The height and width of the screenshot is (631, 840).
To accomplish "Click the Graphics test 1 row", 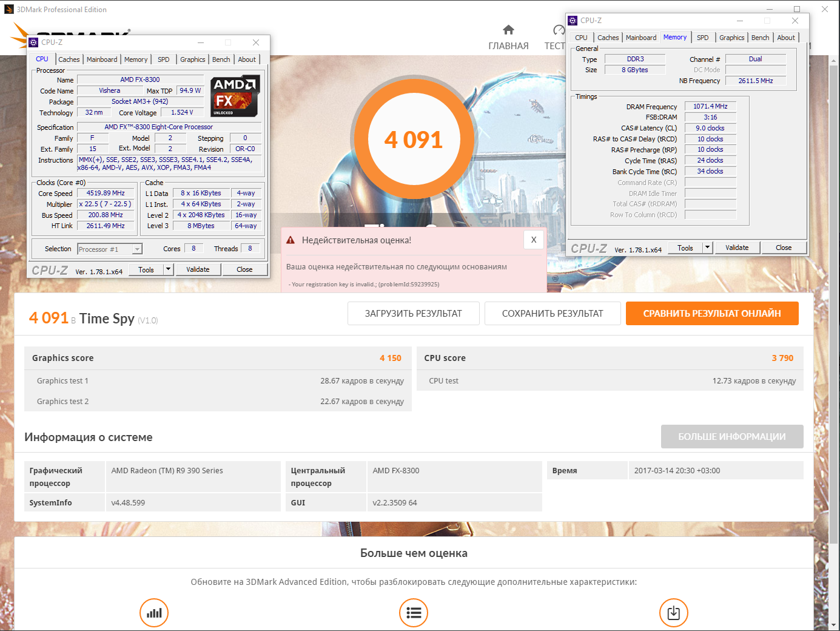I will 218,381.
